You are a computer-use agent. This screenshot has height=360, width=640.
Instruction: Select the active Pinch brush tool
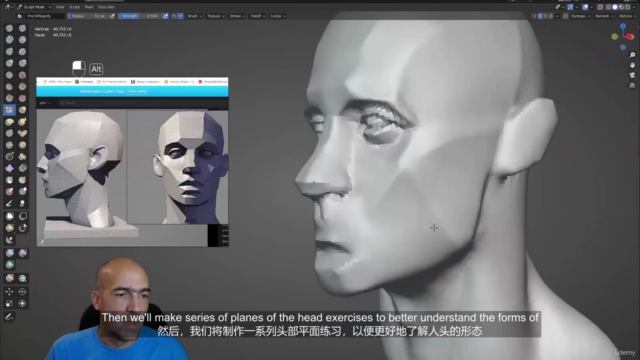(9, 110)
